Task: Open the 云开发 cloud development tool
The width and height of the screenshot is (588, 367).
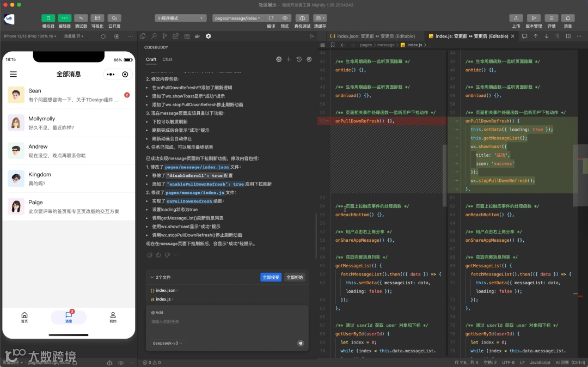Action: (114, 18)
